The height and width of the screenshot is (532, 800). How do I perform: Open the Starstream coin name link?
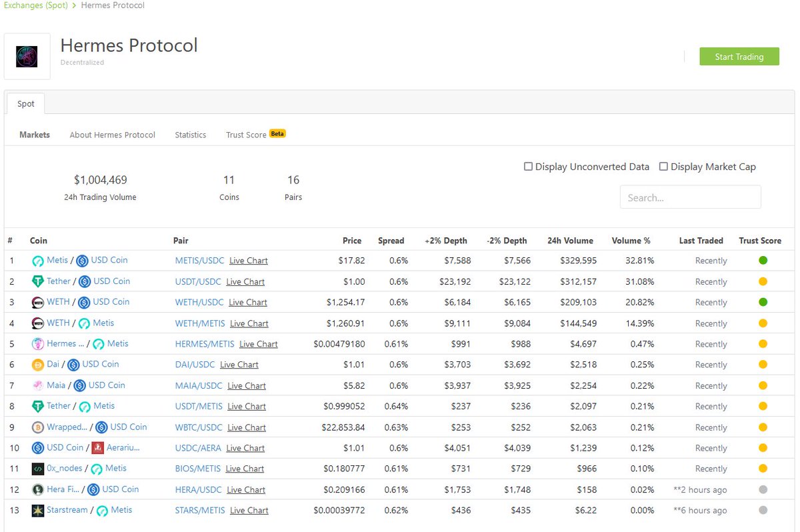coord(67,509)
